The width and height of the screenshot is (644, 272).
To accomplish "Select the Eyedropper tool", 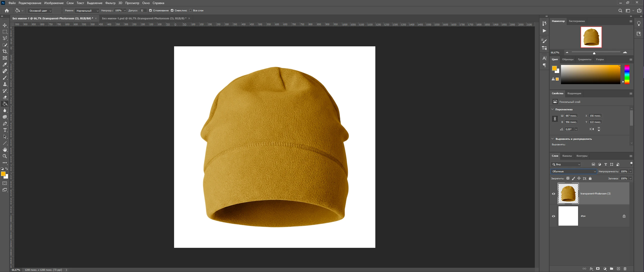I will [x=5, y=64].
